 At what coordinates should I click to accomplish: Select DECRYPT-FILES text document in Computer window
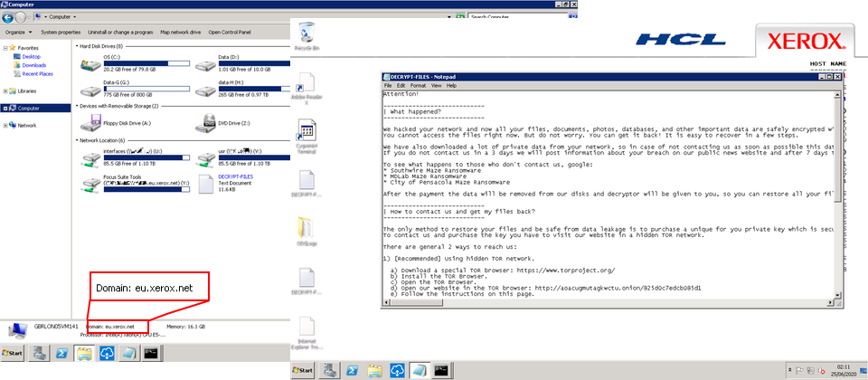(226, 184)
